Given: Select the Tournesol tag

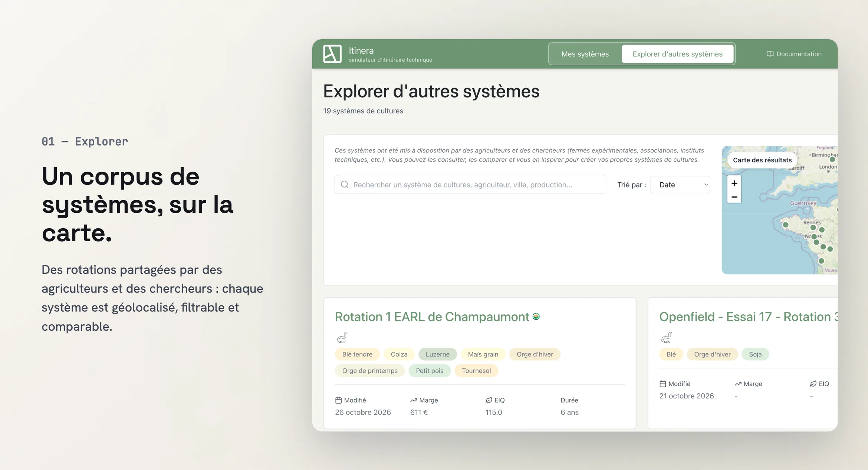Looking at the screenshot, I should [x=476, y=371].
